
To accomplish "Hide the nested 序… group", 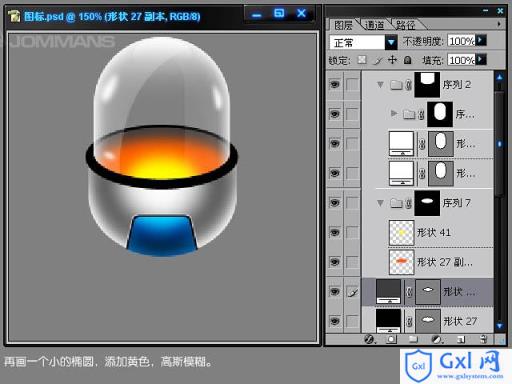I will coord(334,114).
